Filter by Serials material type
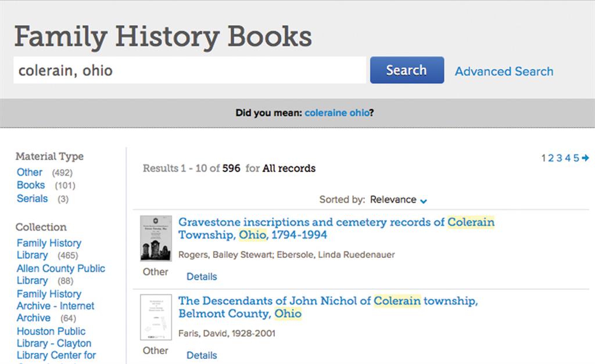This screenshot has height=364, width=595. (x=33, y=199)
